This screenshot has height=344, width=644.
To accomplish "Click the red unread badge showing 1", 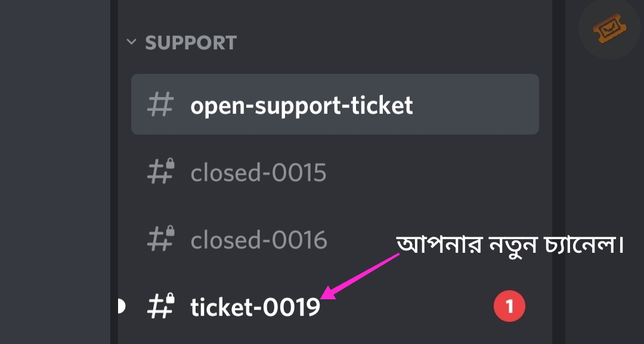I will coord(509,307).
